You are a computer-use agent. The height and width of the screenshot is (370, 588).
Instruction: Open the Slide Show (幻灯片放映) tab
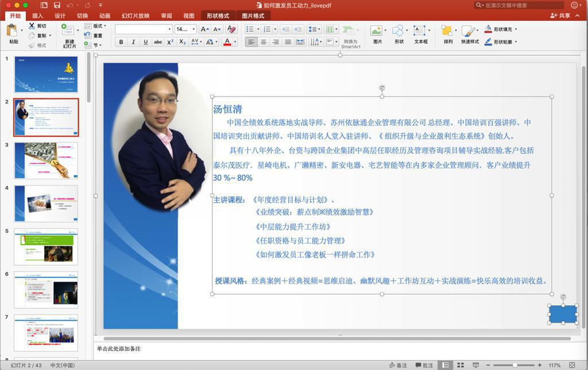click(x=136, y=16)
